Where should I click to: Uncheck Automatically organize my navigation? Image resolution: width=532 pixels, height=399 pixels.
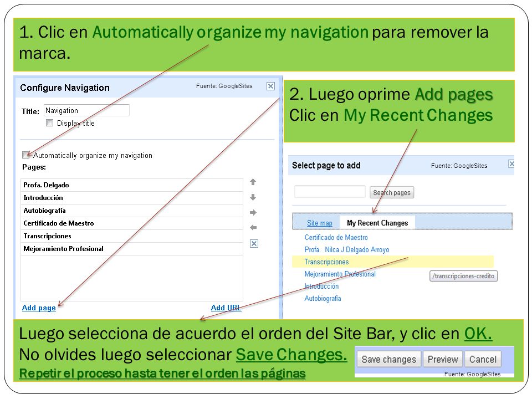[26, 155]
